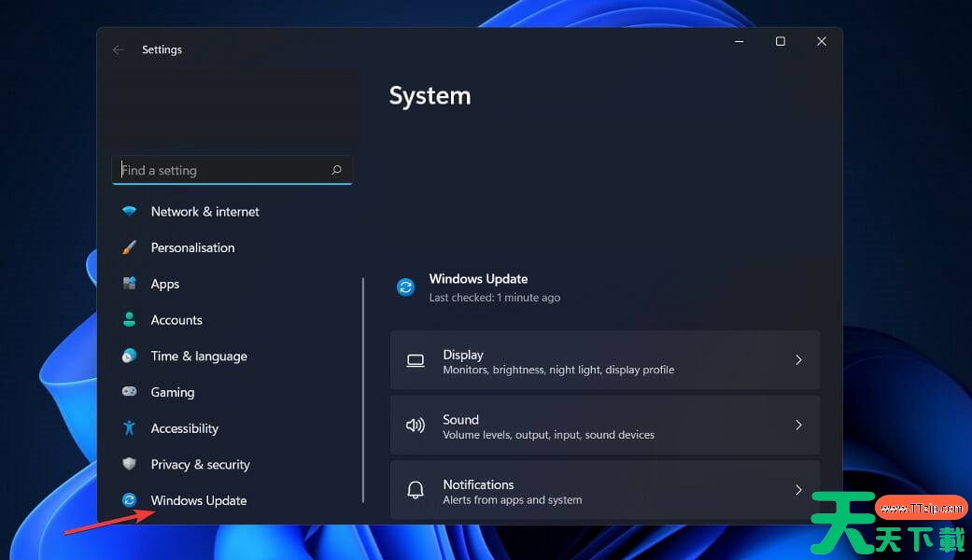Go back using the back arrow
Screen dimensions: 972x560
(x=119, y=49)
